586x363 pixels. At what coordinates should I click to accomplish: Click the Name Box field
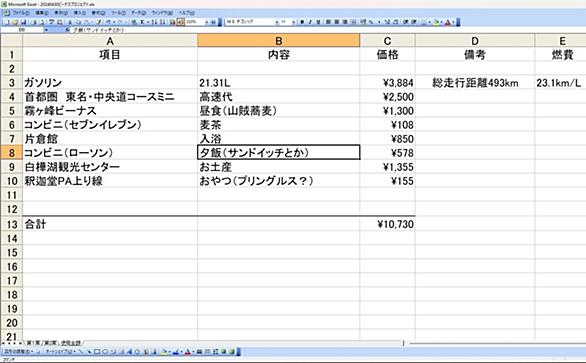22,30
